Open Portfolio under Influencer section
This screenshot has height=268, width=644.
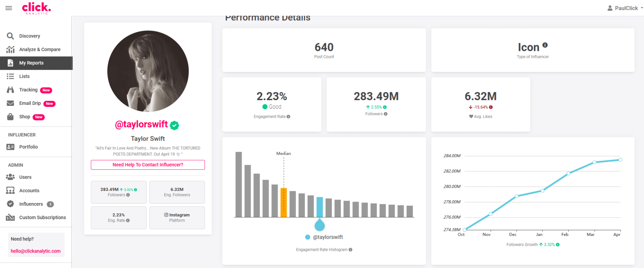click(29, 147)
